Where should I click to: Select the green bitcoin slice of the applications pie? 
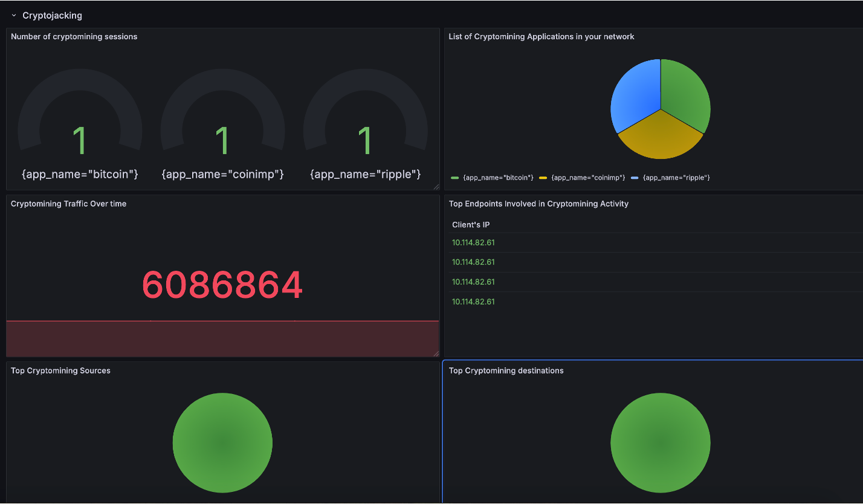(687, 95)
